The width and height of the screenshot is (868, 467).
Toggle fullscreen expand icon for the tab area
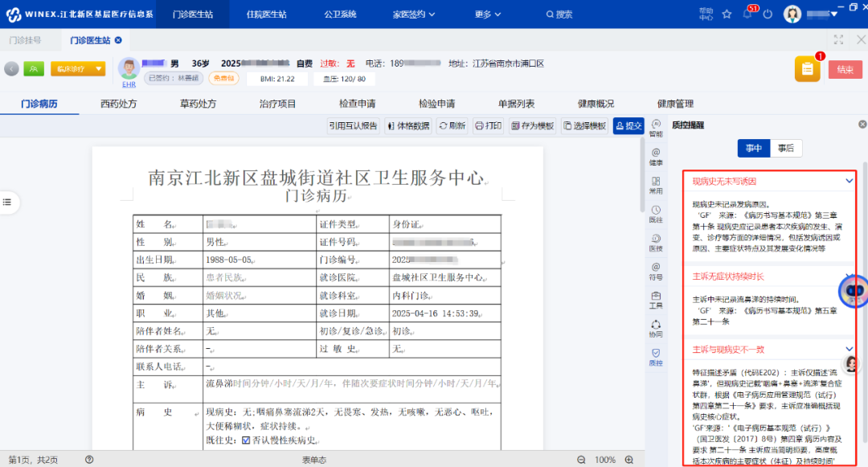[x=838, y=40]
